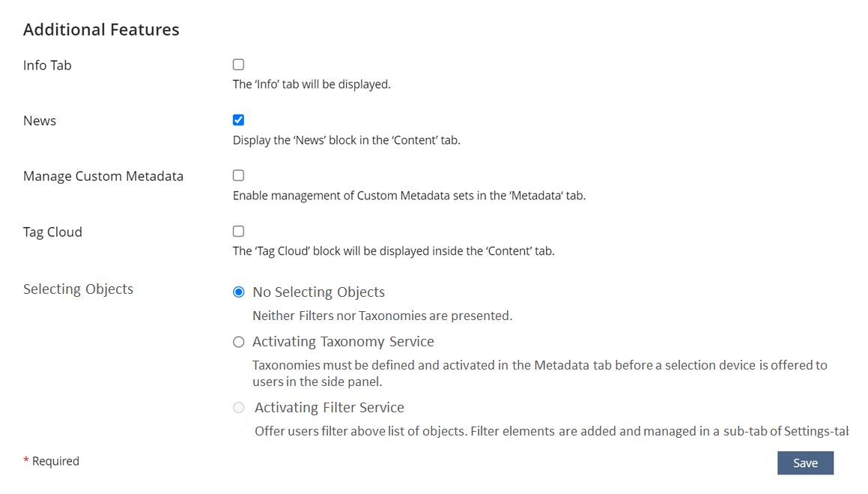Click the 'Additional Features' section heading
Screen dimensions: 868x494
[x=101, y=30]
